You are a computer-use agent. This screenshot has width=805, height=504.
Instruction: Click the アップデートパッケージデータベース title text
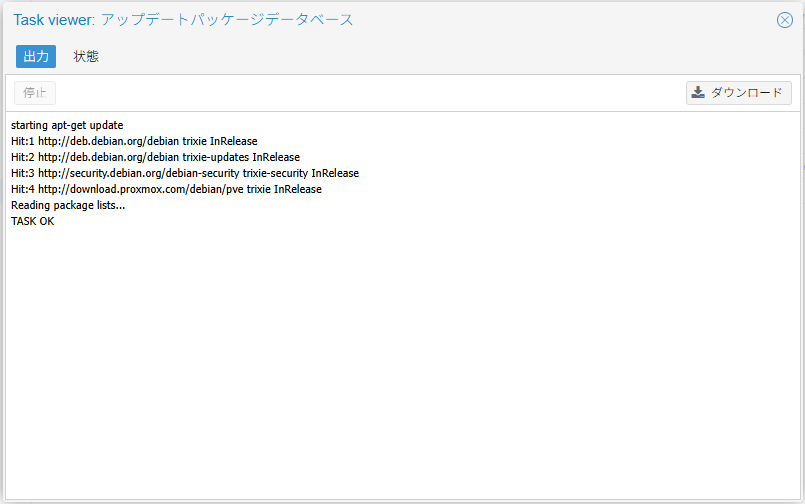227,20
